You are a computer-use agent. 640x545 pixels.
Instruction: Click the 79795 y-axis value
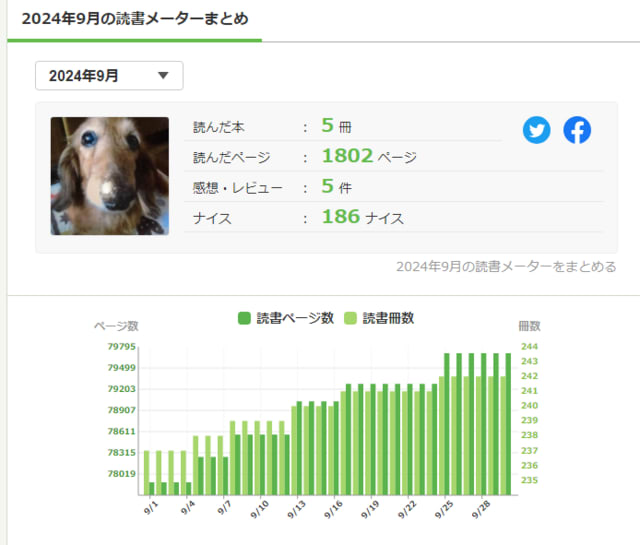[121, 347]
